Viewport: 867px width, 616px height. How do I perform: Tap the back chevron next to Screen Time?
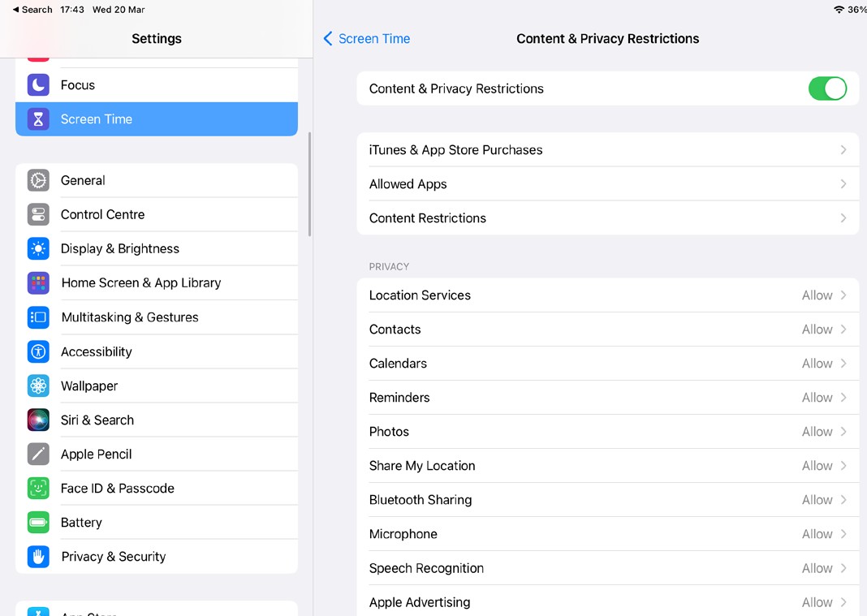pyautogui.click(x=328, y=39)
